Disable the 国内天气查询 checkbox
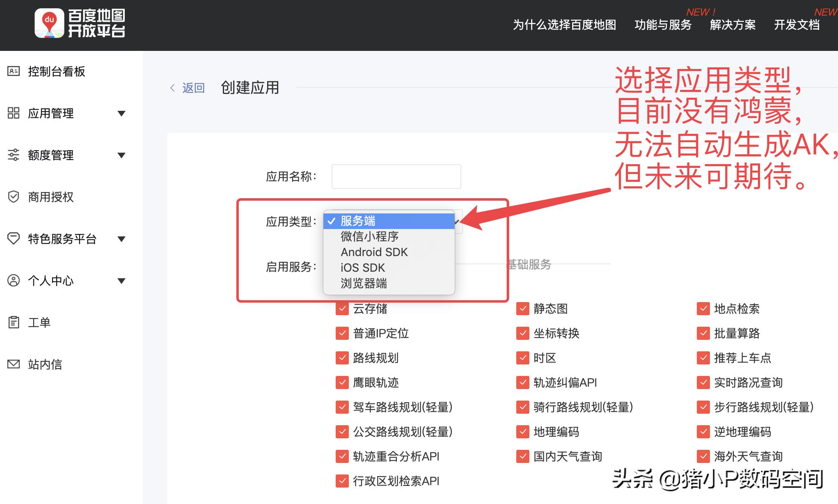The height and width of the screenshot is (504, 838). coord(523,456)
